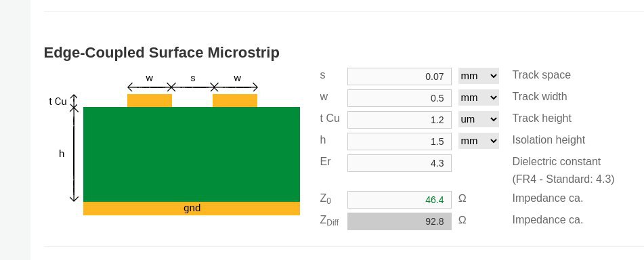The image size is (644, 260).
Task: Click the right copper track in diagram
Action: point(235,101)
